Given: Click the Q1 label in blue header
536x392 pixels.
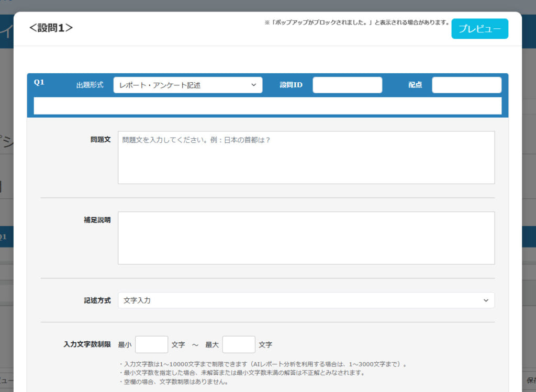Looking at the screenshot, I should point(39,83).
